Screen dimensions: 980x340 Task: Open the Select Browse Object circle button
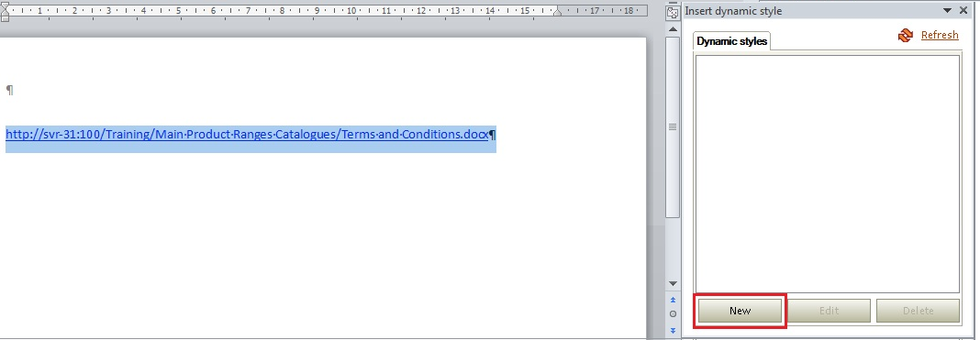(673, 313)
